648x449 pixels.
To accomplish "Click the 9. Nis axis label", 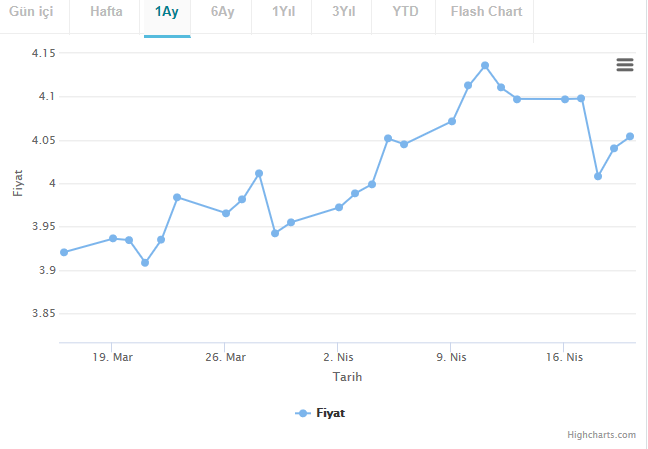I will click(x=451, y=357).
